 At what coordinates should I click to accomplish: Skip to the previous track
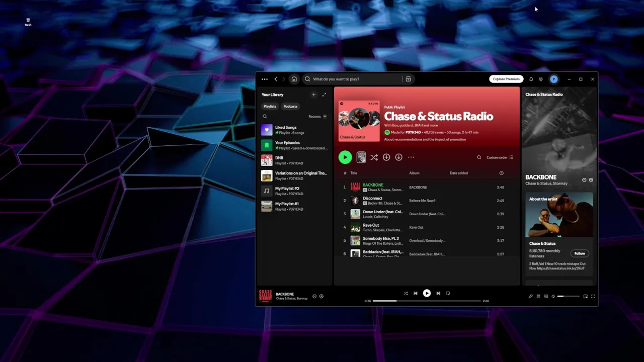[x=415, y=293]
